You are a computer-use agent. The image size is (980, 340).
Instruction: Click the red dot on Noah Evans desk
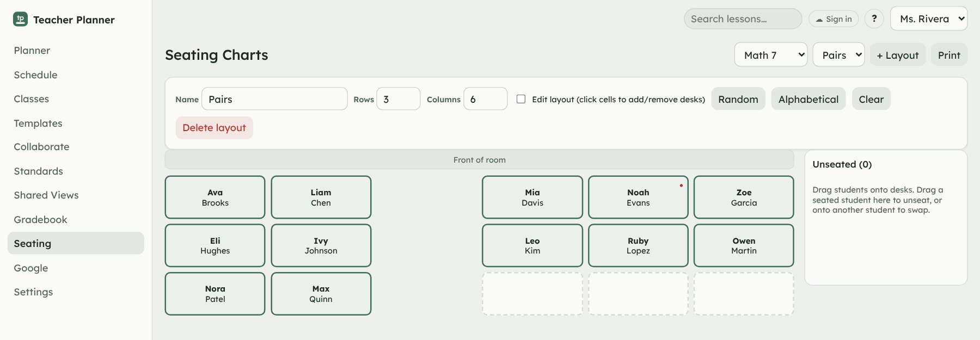click(681, 186)
